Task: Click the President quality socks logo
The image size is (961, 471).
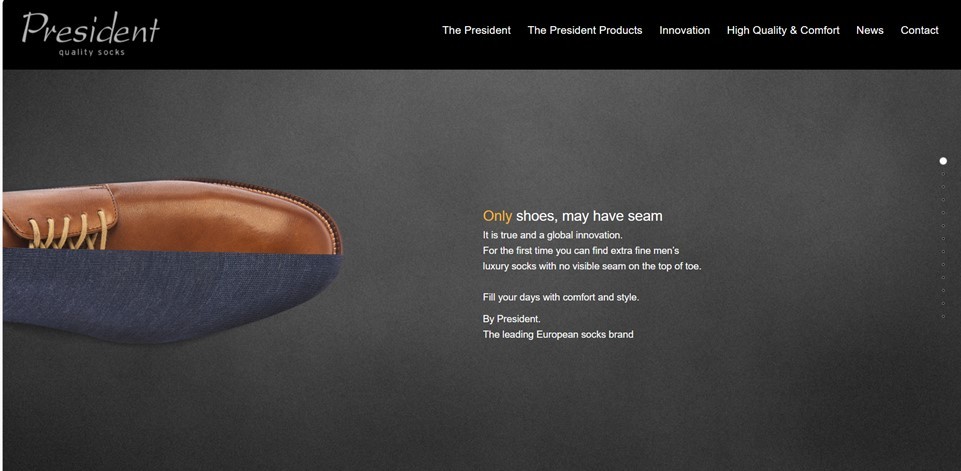Action: point(91,34)
